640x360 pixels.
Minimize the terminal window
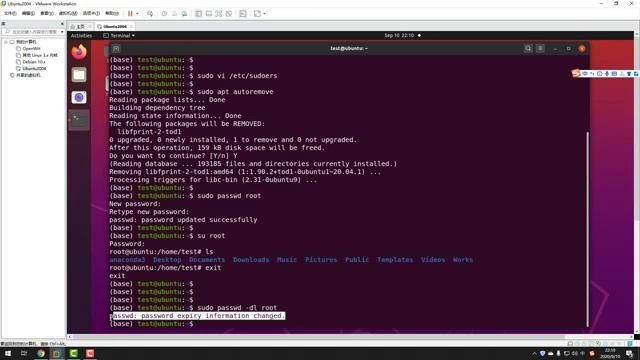[555, 49]
